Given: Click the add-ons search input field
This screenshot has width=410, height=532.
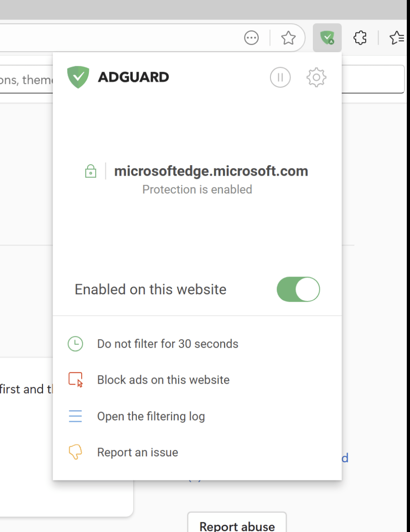Looking at the screenshot, I should (25, 80).
